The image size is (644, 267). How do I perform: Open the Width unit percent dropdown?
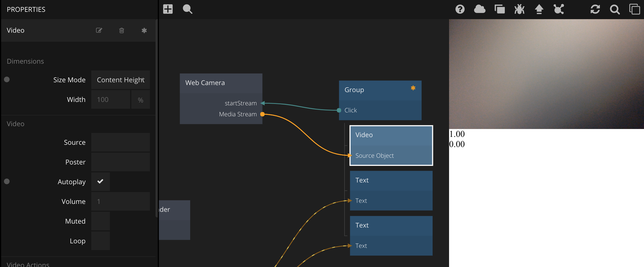click(x=141, y=99)
